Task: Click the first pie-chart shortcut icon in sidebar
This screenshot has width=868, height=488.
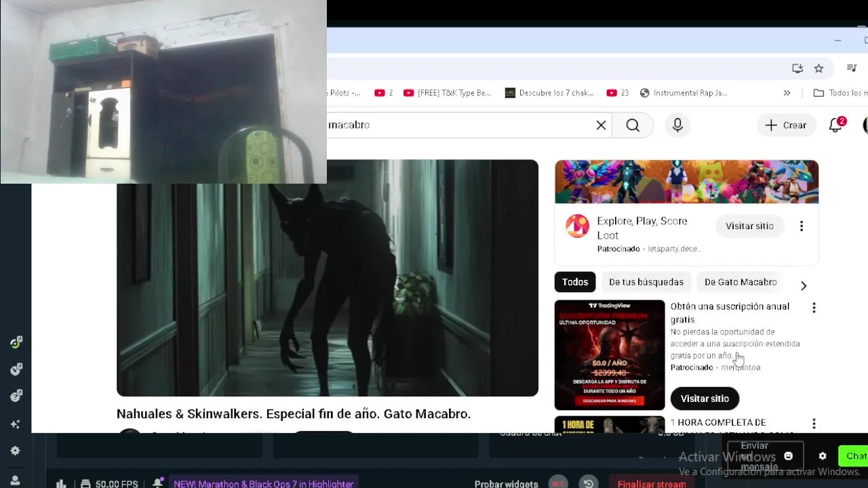Action: click(16, 342)
